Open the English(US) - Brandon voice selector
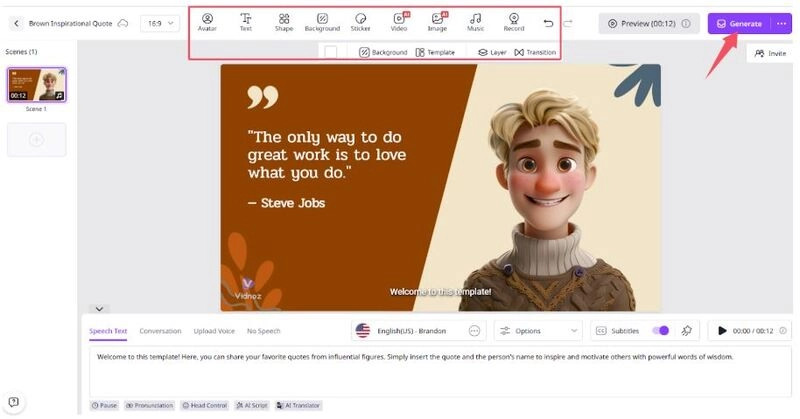800x419 pixels. point(410,330)
